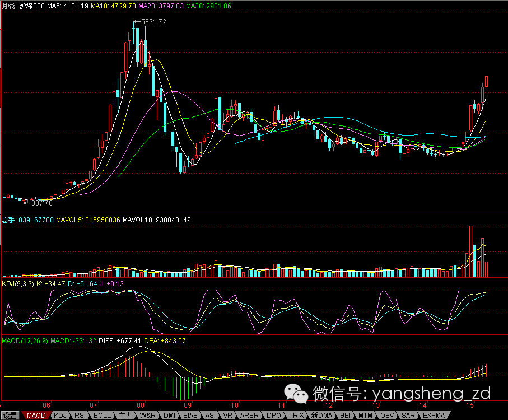The image size is (508, 420).
Task: Click the 08 year marker on time axis
Action: pos(140,405)
